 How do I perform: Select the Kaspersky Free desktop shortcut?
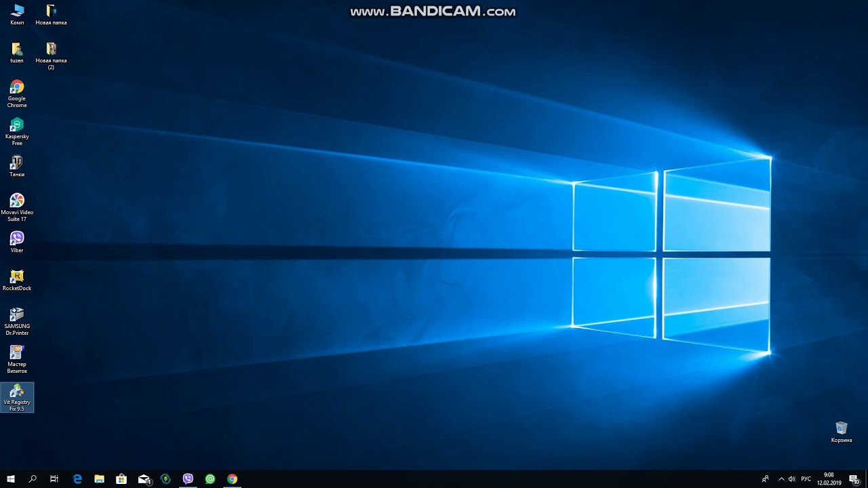click(x=17, y=132)
